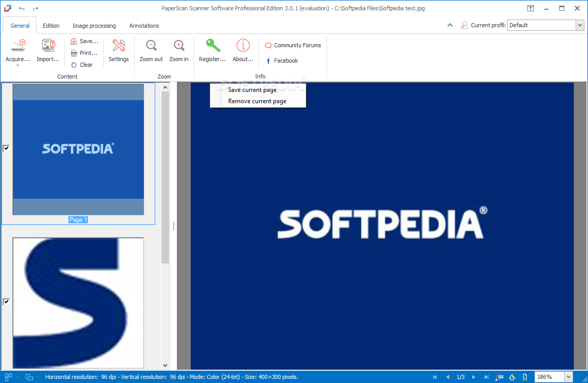Image resolution: width=588 pixels, height=383 pixels.
Task: Open the Annotations tab
Action: tap(144, 26)
